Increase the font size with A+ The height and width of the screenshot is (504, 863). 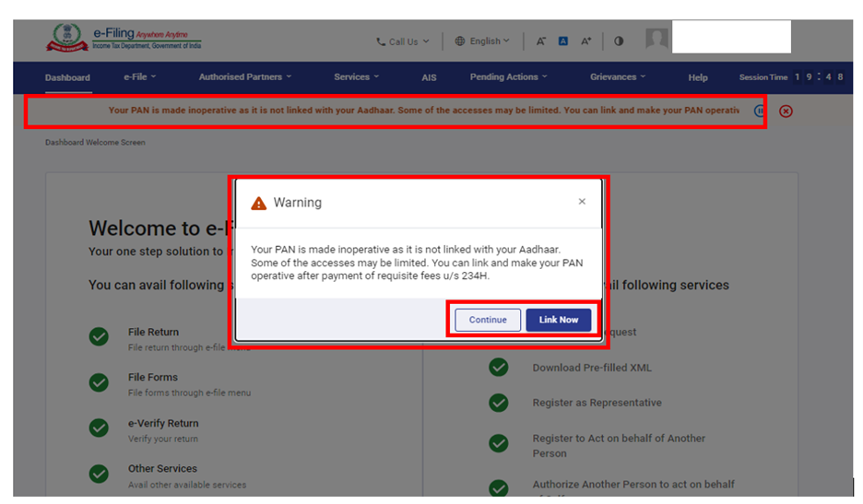pos(586,41)
